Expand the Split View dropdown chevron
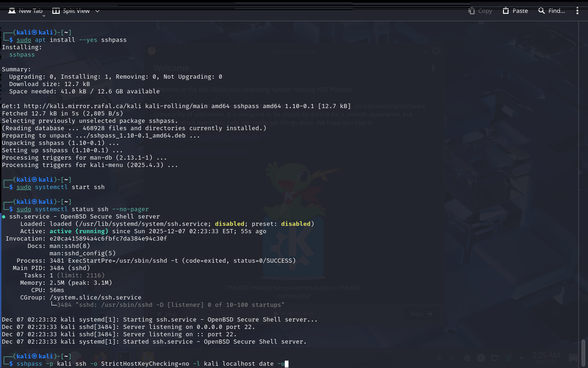This screenshot has height=368, width=588. click(97, 11)
